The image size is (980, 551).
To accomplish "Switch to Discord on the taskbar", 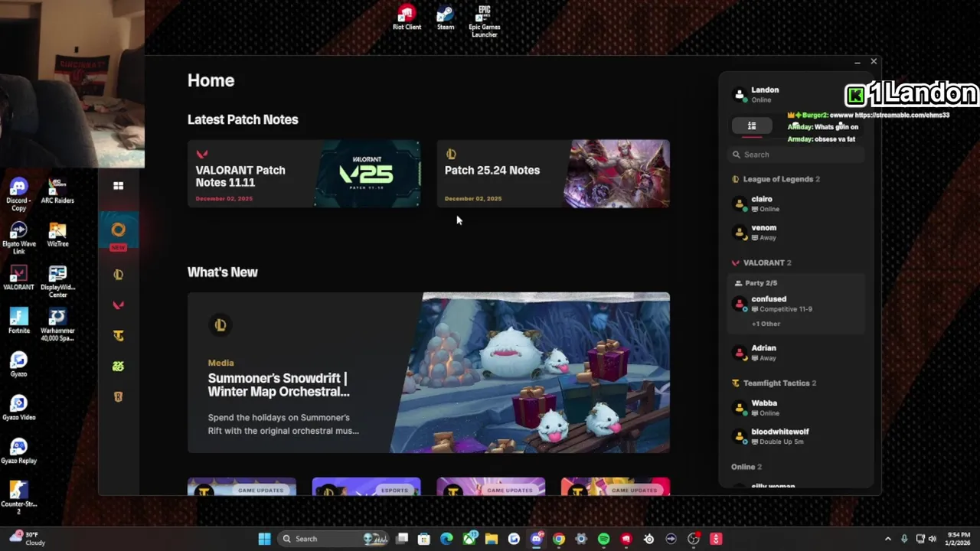I will (x=536, y=539).
